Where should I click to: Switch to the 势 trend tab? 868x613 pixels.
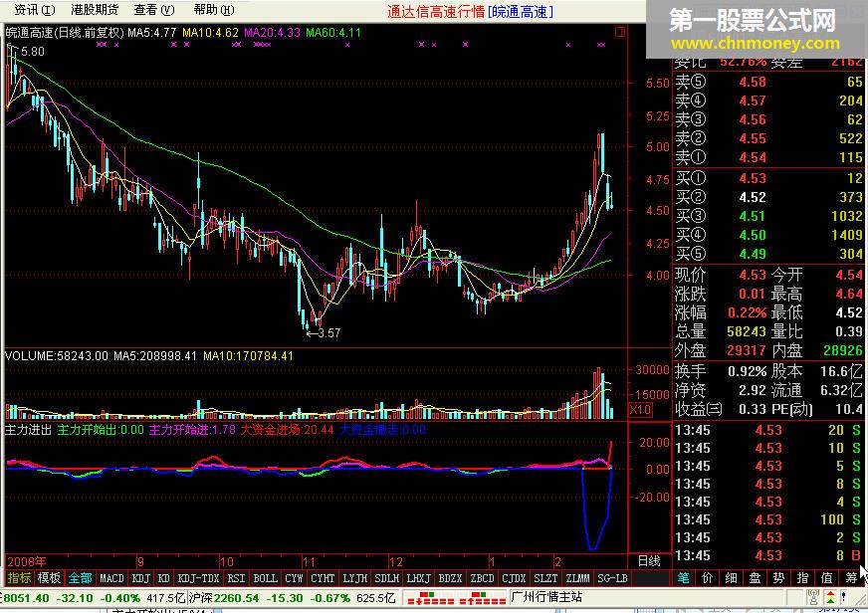(778, 578)
